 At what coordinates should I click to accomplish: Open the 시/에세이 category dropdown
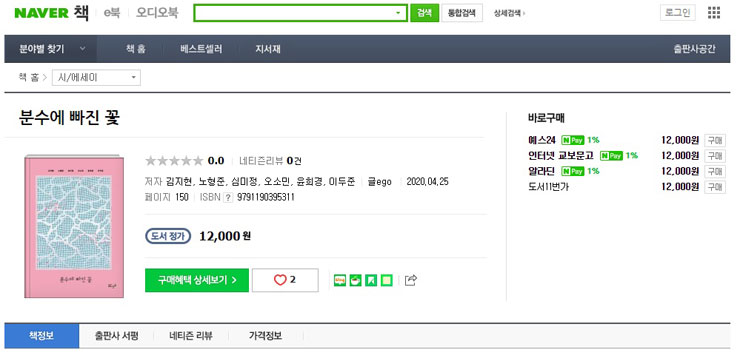click(x=96, y=77)
